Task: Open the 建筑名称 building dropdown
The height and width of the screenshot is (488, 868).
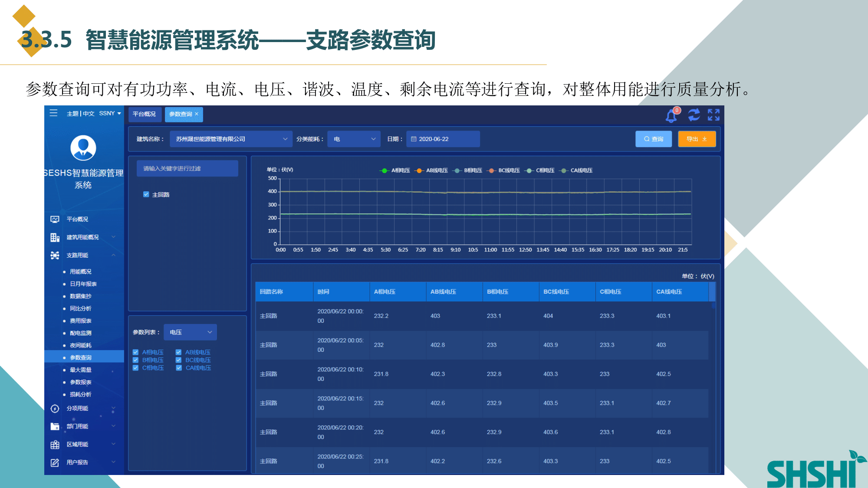Action: [231, 139]
